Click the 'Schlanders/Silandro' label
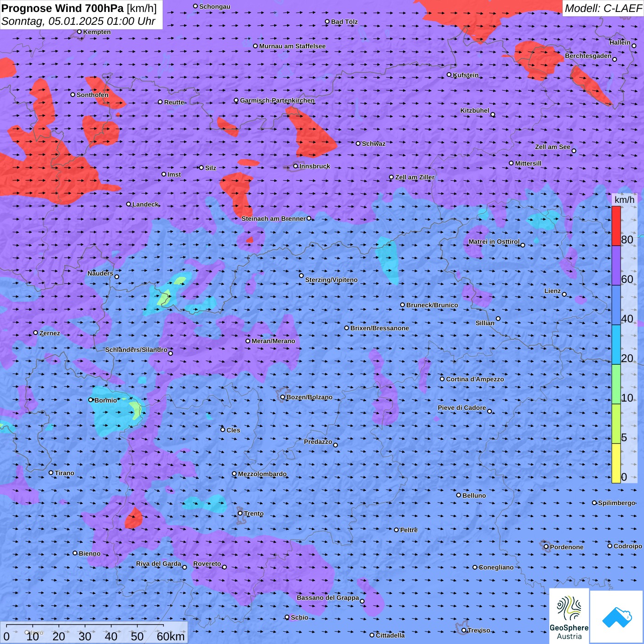This screenshot has width=644, height=644. point(136,350)
